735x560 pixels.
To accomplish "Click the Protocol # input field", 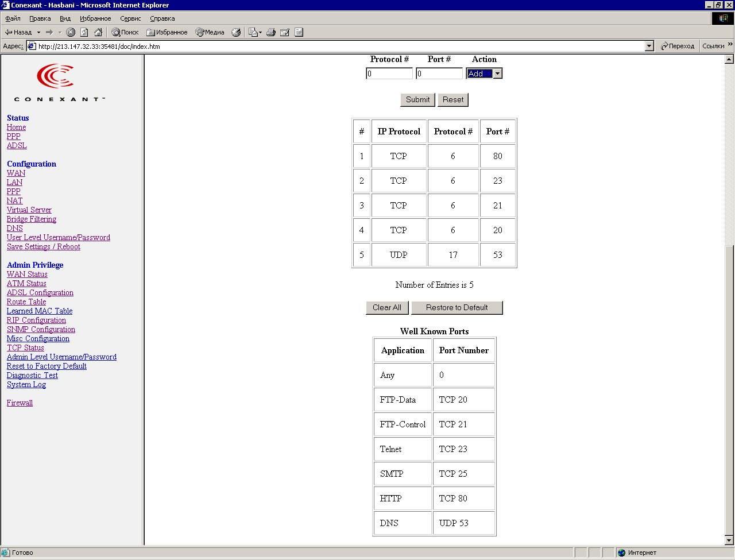I will click(389, 74).
